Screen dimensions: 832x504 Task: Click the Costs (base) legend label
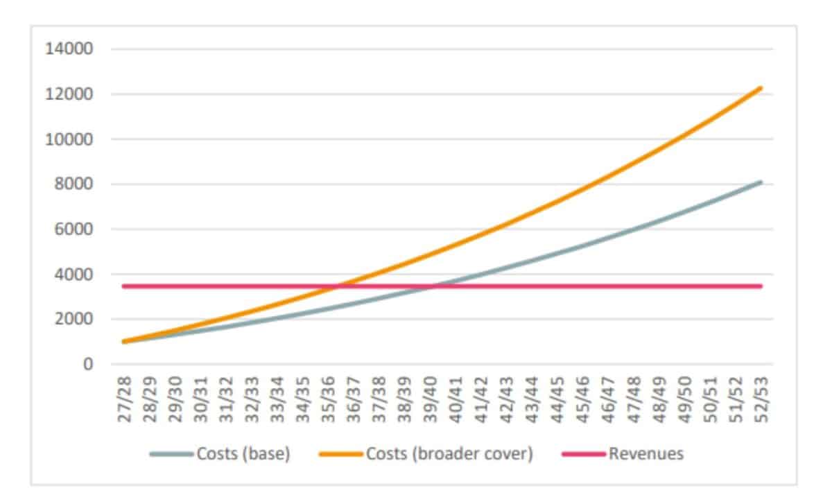[243, 455]
